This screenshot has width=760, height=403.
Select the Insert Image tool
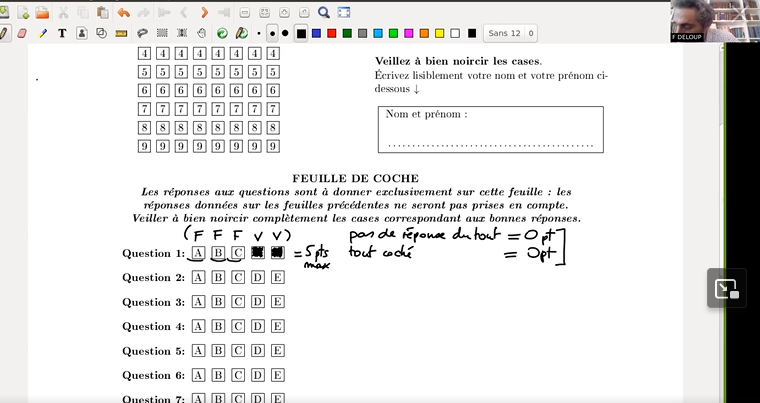point(82,33)
